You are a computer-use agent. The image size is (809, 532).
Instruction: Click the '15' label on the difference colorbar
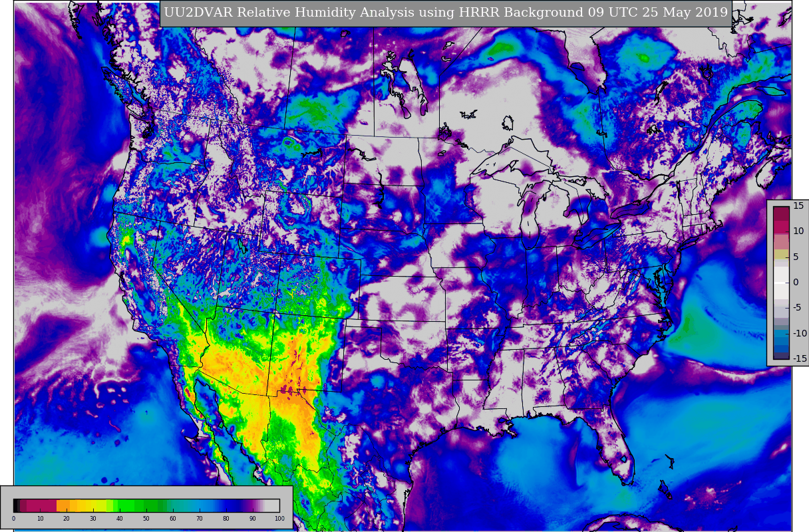(x=798, y=205)
